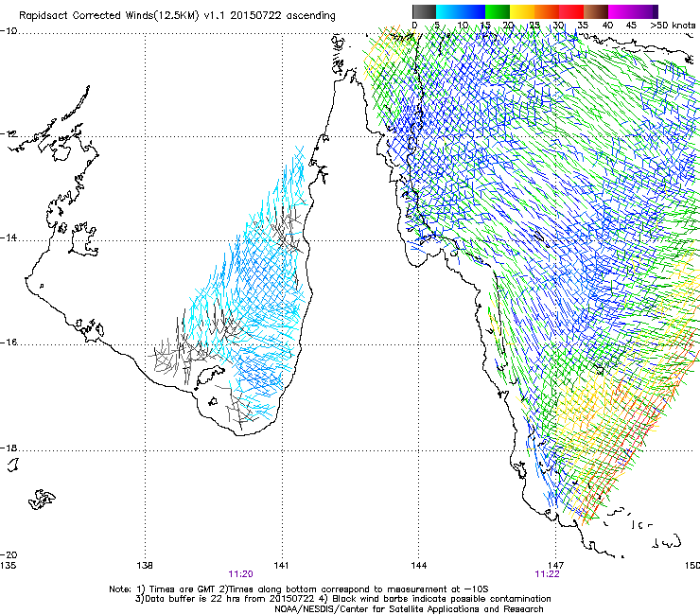Click the -14 latitude axis label
The width and height of the screenshot is (700, 615).
[9, 238]
